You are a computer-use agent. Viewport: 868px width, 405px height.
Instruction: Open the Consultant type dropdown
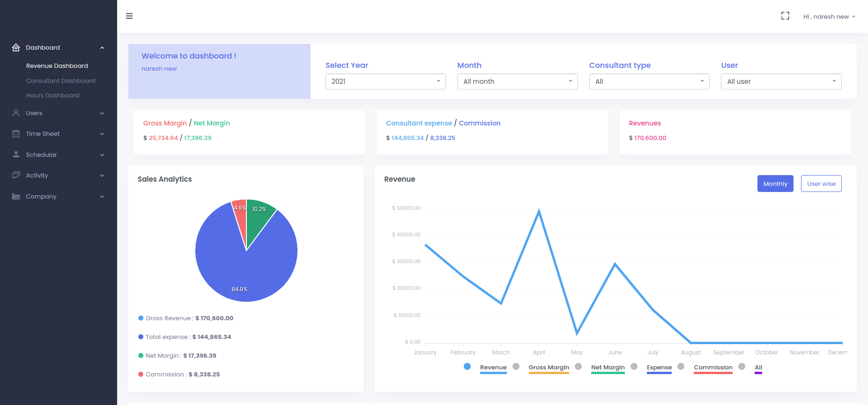coord(649,81)
